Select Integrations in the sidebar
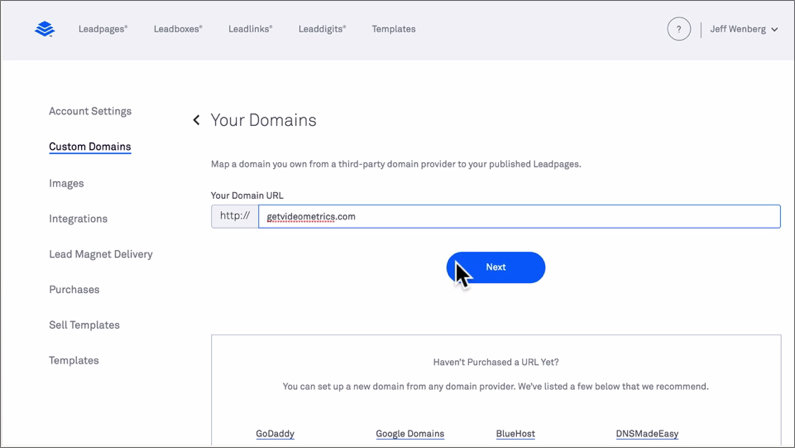This screenshot has height=448, width=795. [x=78, y=219]
